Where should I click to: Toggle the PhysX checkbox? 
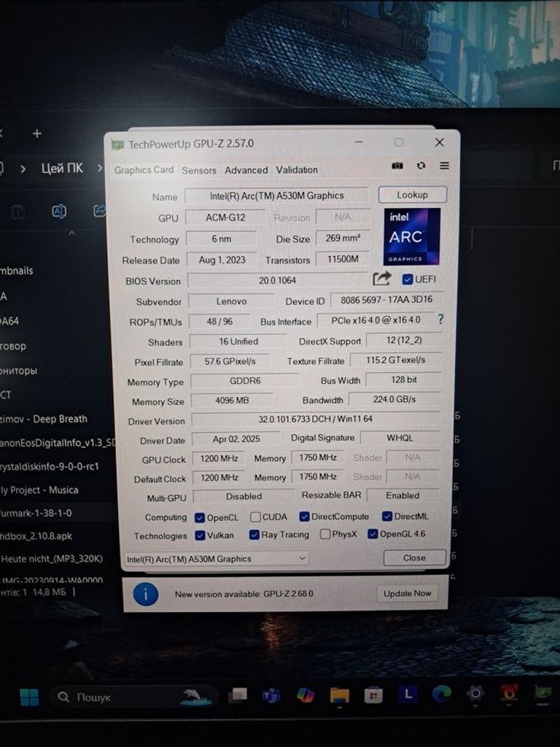pos(325,534)
